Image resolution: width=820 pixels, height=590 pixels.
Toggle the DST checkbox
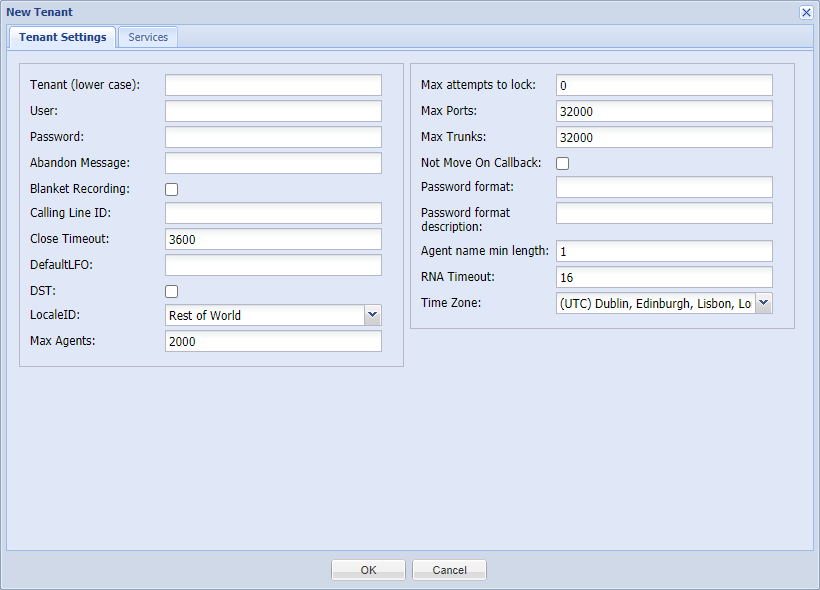[x=172, y=291]
